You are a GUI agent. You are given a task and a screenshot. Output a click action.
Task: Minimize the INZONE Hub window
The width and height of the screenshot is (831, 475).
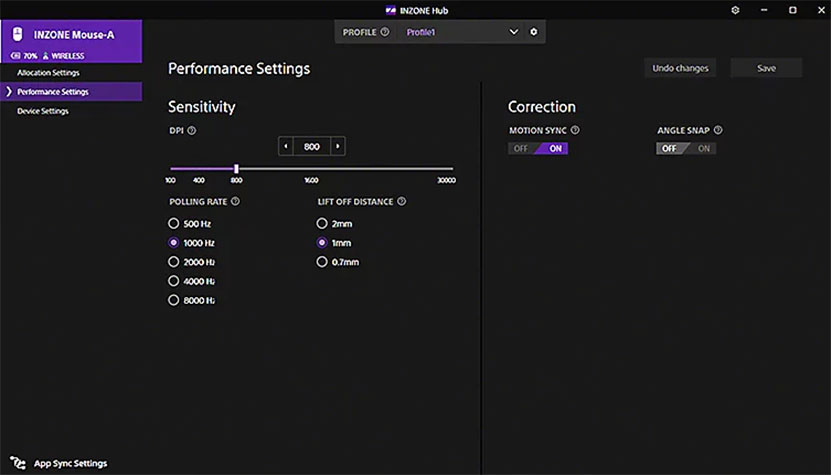[x=764, y=10]
